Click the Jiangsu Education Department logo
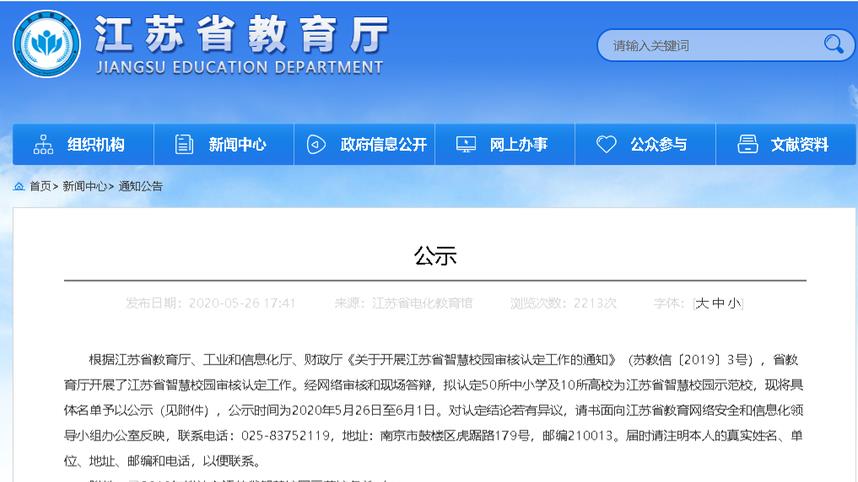The image size is (858, 482). (x=47, y=46)
